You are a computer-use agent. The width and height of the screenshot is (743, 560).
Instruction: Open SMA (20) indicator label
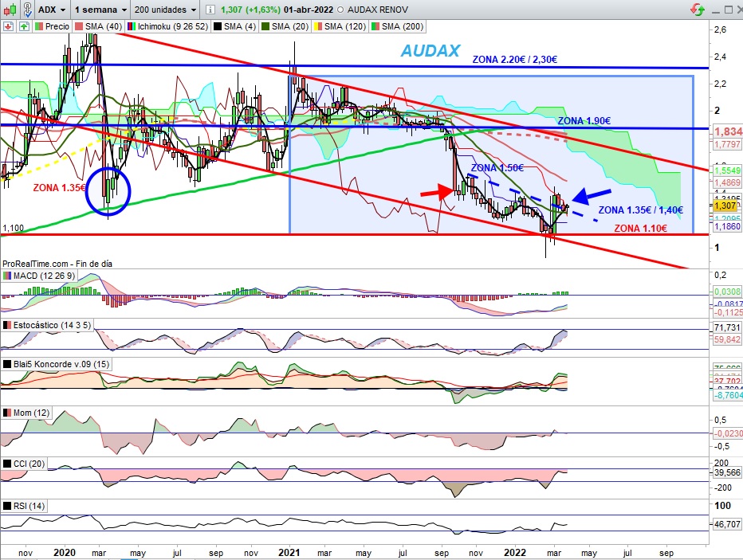(x=285, y=26)
